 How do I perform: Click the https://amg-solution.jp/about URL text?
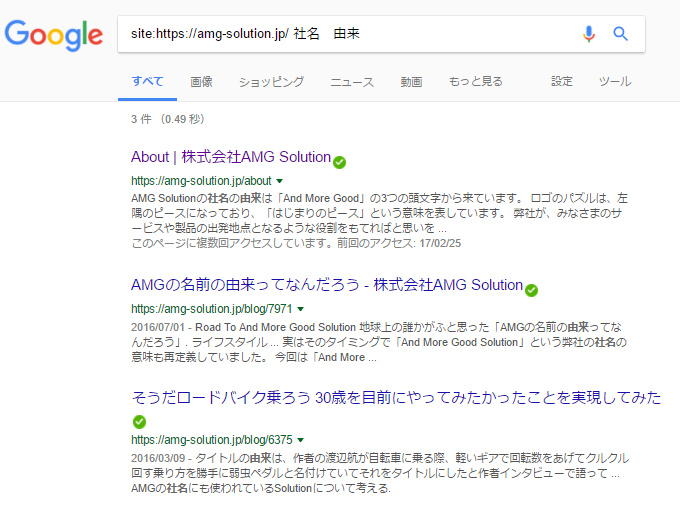coord(201,181)
